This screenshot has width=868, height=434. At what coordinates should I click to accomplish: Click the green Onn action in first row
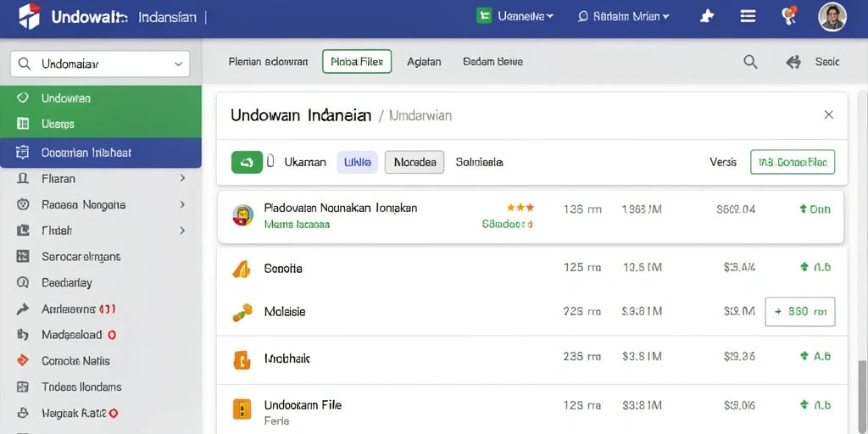[x=815, y=209]
